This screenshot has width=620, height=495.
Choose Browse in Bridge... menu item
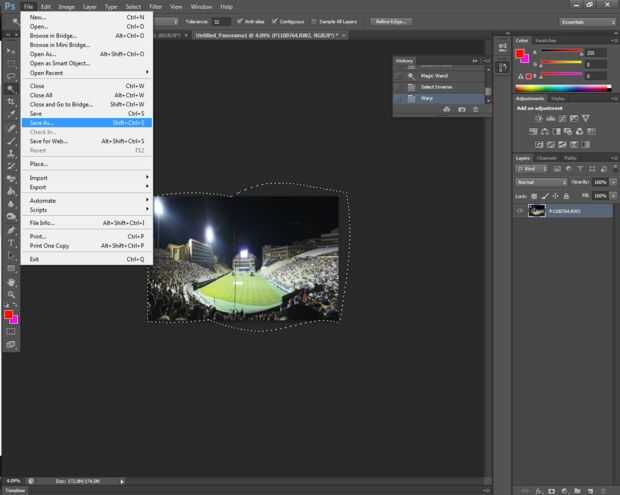pos(87,36)
